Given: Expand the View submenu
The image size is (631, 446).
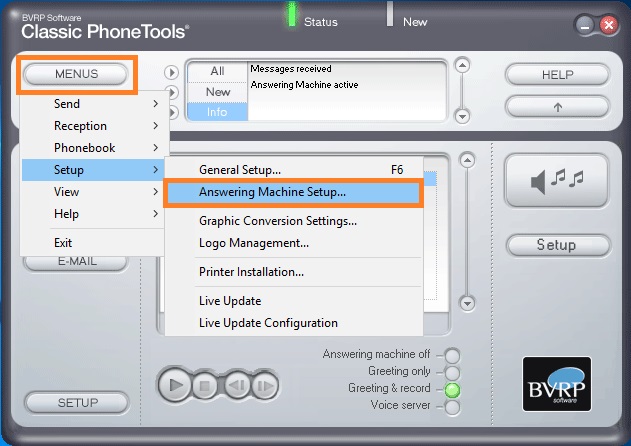Looking at the screenshot, I should [x=93, y=192].
